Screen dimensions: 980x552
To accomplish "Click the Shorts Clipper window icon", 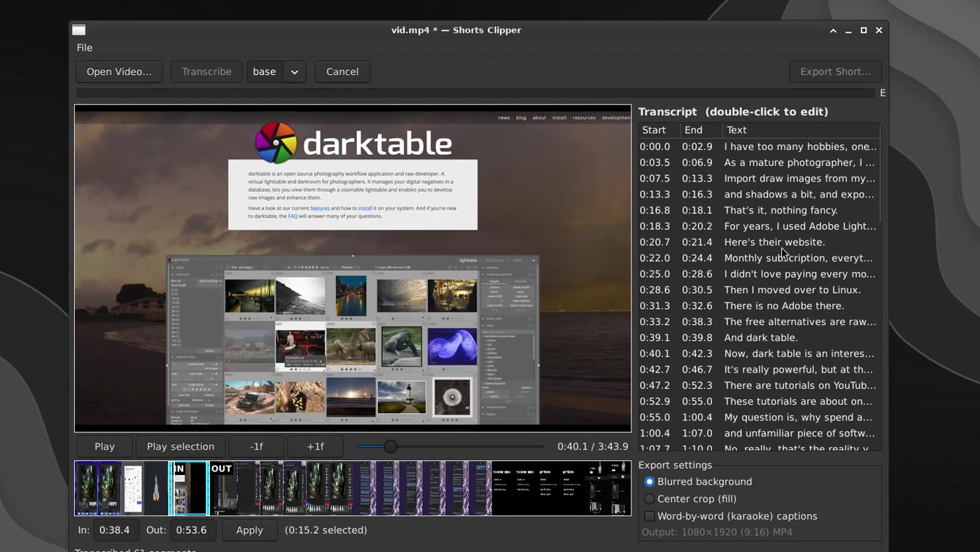I will point(78,30).
